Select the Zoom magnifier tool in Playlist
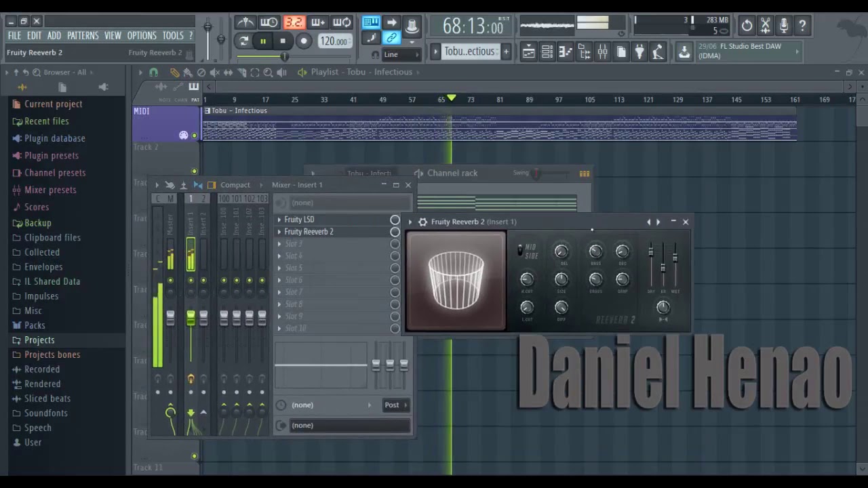Viewport: 868px width, 488px height. pos(268,73)
